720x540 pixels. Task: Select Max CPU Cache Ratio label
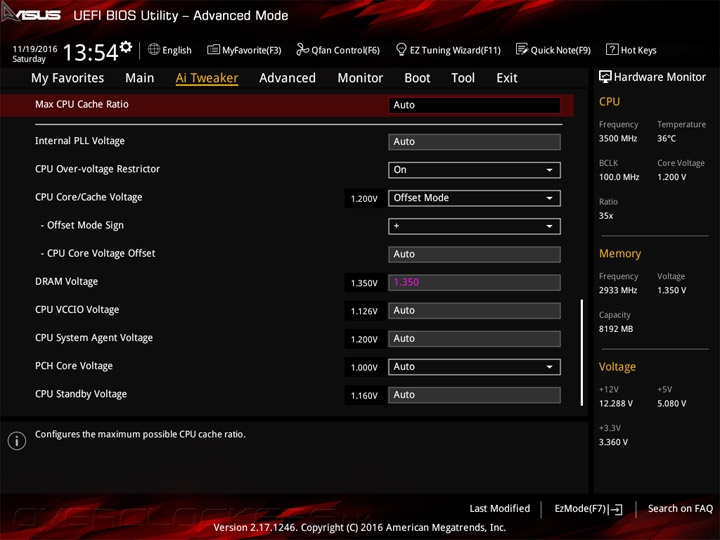pyautogui.click(x=82, y=104)
